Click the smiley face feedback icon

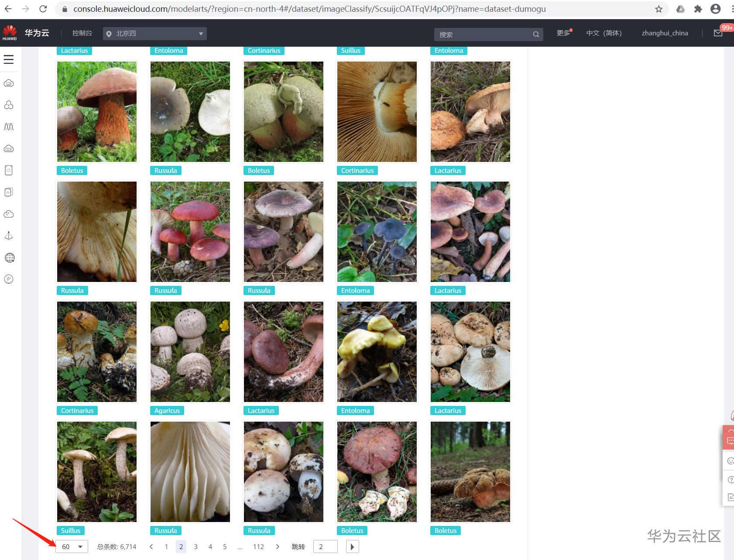[730, 461]
